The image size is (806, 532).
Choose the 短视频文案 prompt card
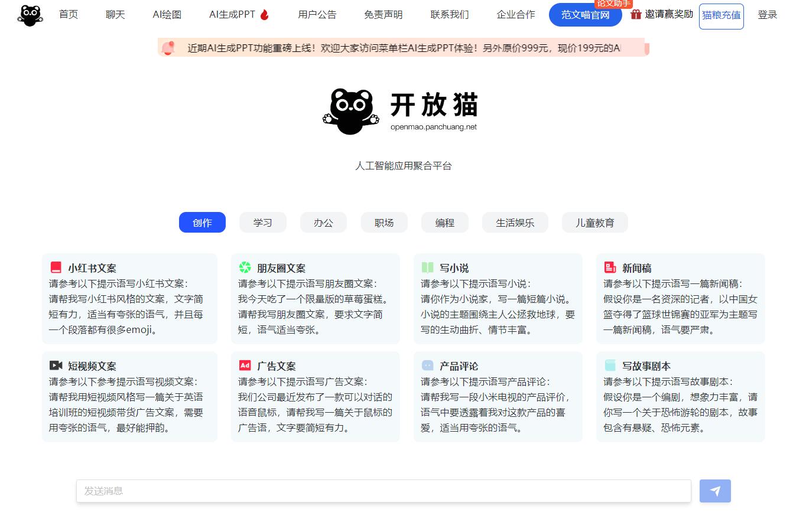129,396
